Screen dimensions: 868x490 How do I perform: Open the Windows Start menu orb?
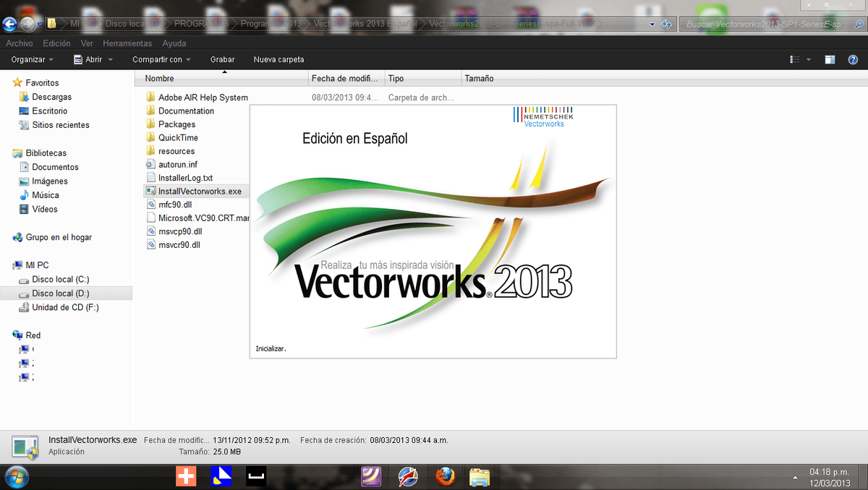16,476
